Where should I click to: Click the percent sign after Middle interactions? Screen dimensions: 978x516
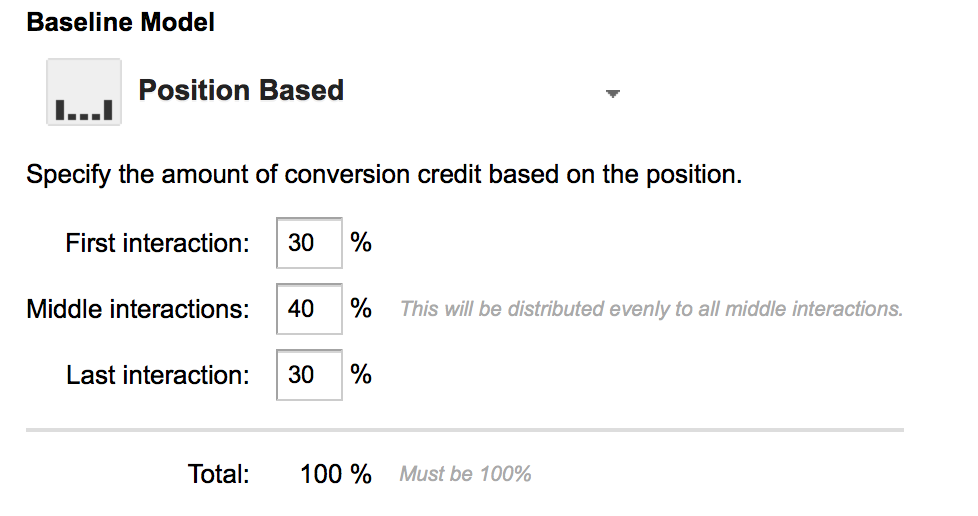[361, 308]
